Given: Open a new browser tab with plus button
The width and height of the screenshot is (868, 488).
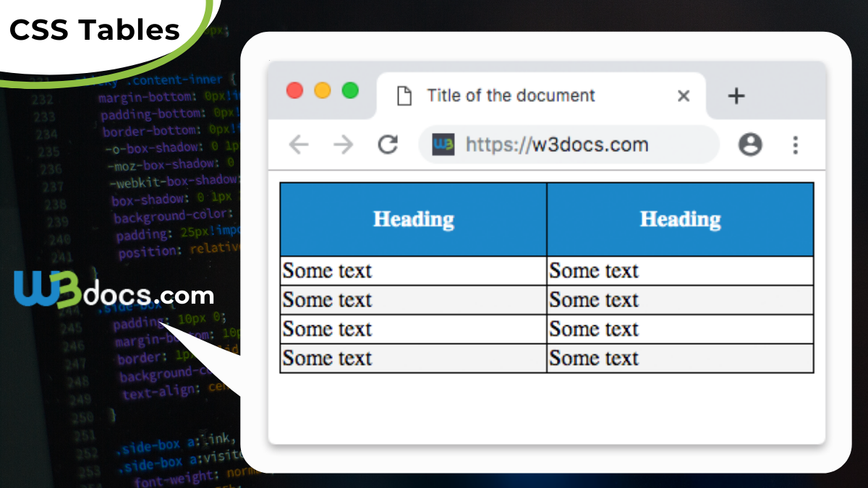Looking at the screenshot, I should tap(736, 95).
